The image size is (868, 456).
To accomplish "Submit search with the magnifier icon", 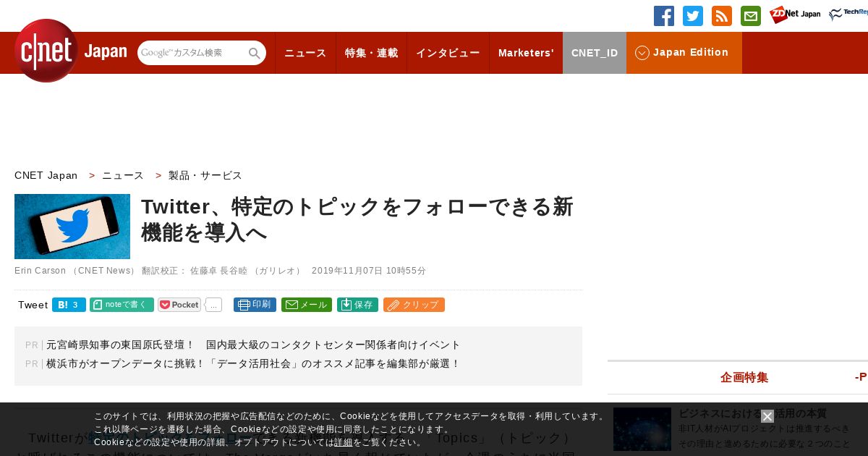I will coord(255,54).
